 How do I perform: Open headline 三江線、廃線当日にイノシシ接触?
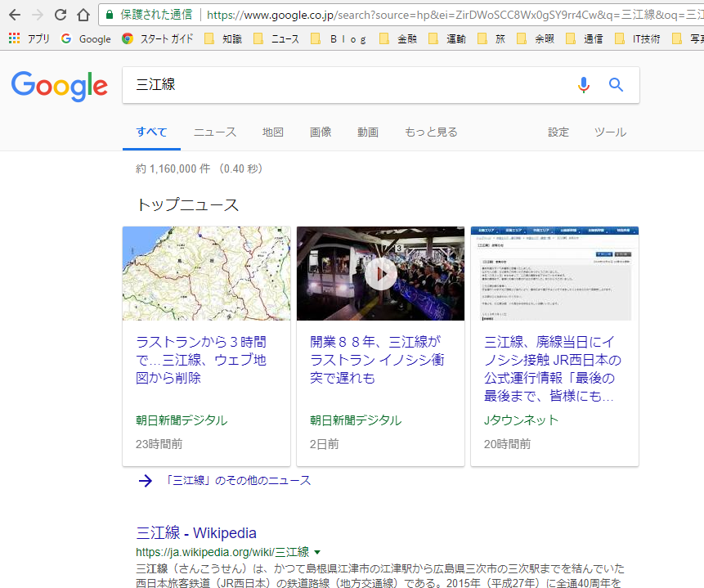[552, 369]
